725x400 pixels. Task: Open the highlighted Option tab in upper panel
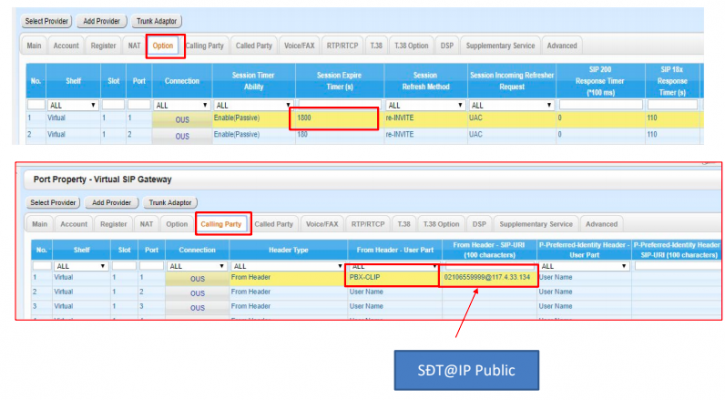coord(162,45)
